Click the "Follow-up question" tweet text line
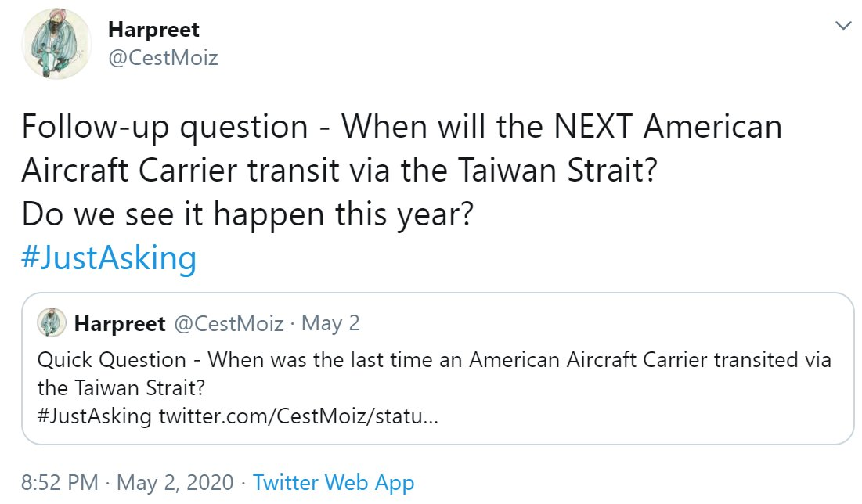The image size is (862, 504). [401, 127]
